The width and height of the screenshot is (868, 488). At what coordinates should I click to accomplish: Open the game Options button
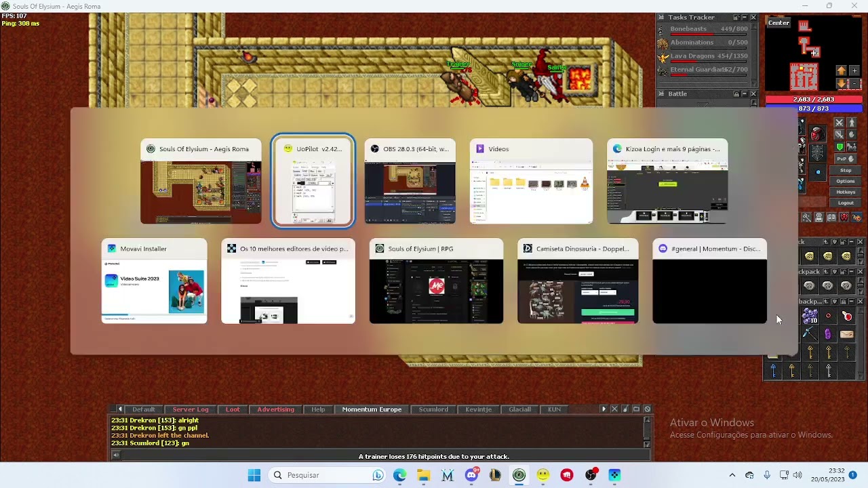click(x=846, y=181)
